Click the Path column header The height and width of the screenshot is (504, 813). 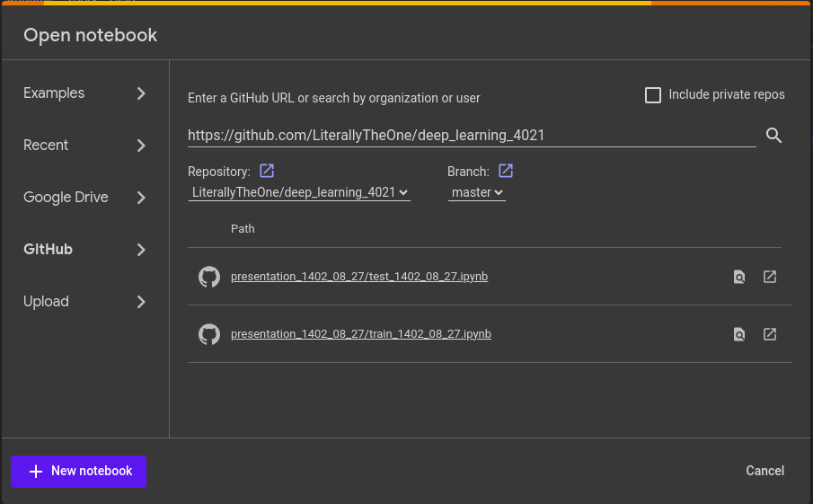coord(243,229)
